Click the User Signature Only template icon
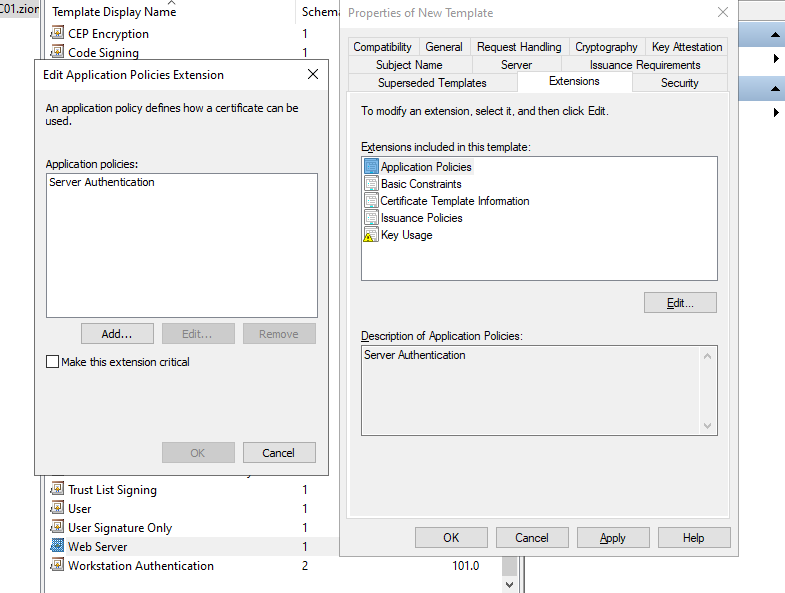785x593 pixels. (58, 527)
